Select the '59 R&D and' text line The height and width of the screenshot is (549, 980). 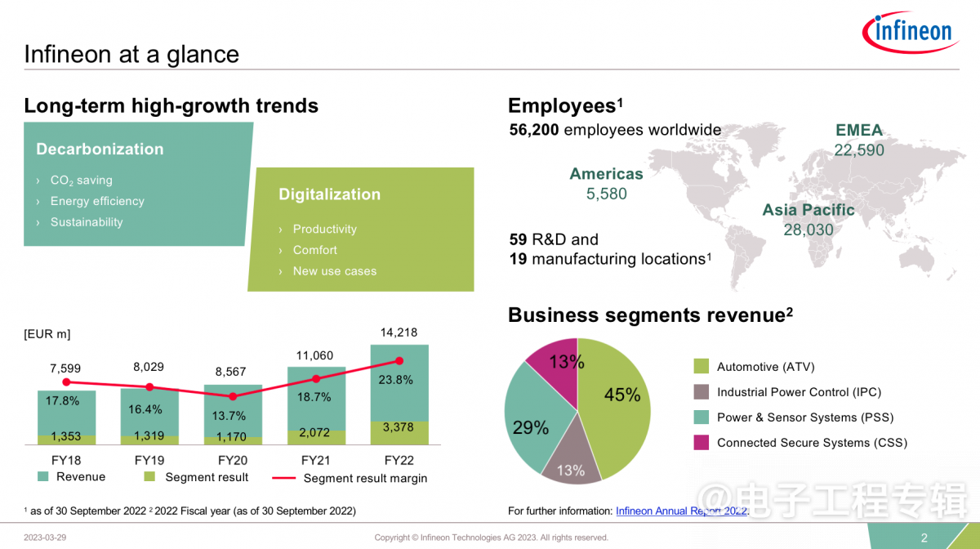[x=554, y=239]
